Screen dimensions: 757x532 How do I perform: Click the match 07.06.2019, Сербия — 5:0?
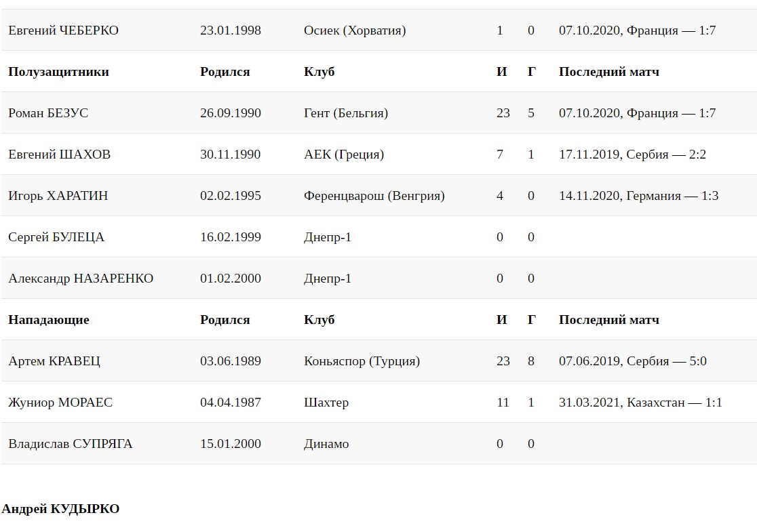(632, 361)
